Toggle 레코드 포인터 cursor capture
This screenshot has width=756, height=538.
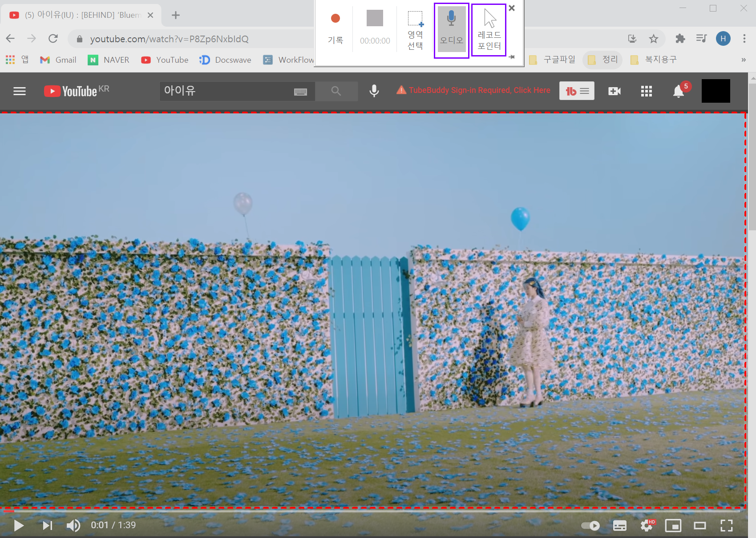click(489, 30)
